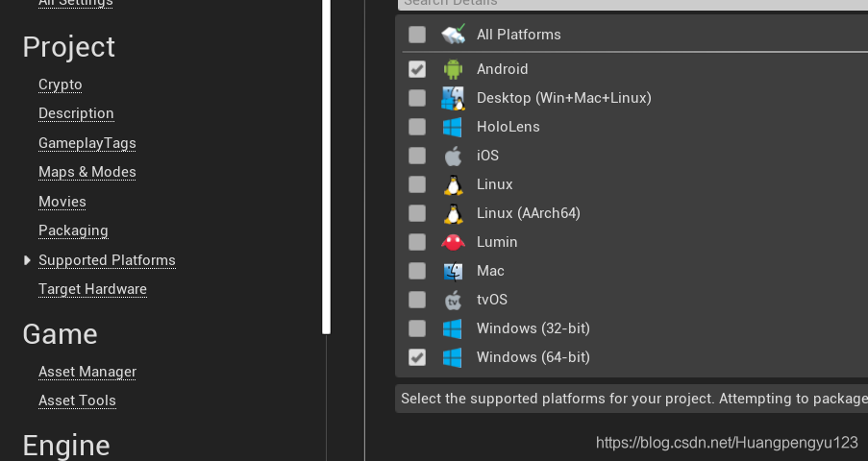Click the Search Details input field

click(x=632, y=5)
